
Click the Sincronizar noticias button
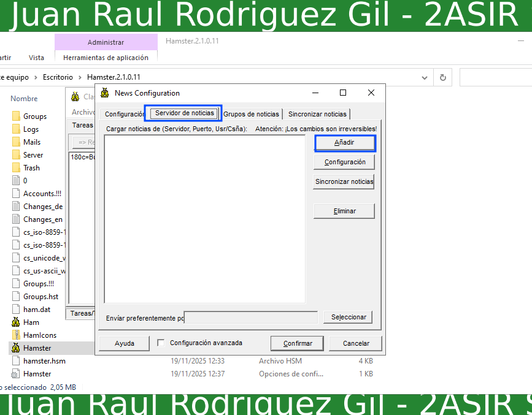[x=344, y=181]
